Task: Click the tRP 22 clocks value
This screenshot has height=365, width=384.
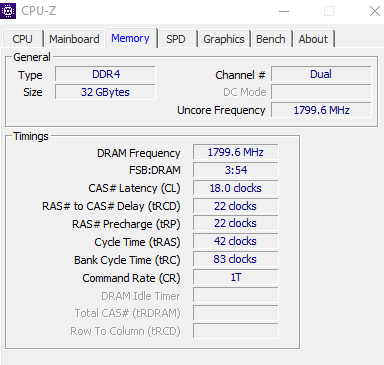Action: [x=235, y=223]
